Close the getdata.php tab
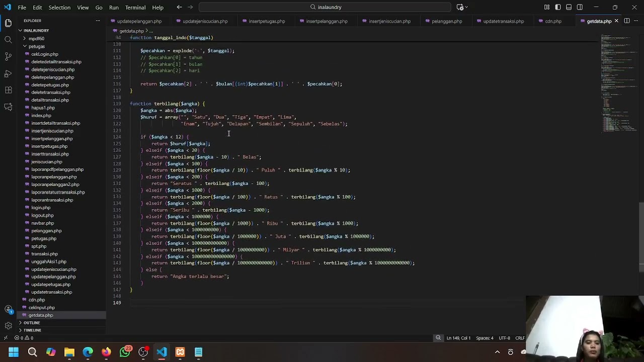This screenshot has height=362, width=644. pos(616,21)
